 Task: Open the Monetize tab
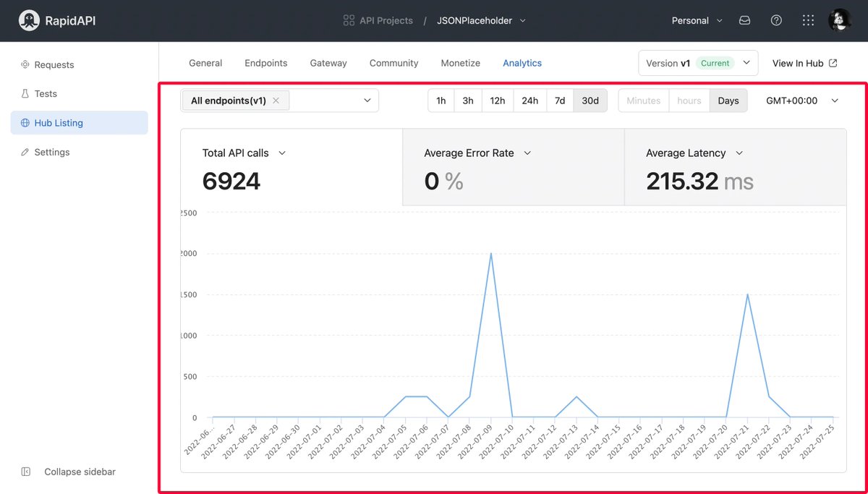click(x=460, y=63)
